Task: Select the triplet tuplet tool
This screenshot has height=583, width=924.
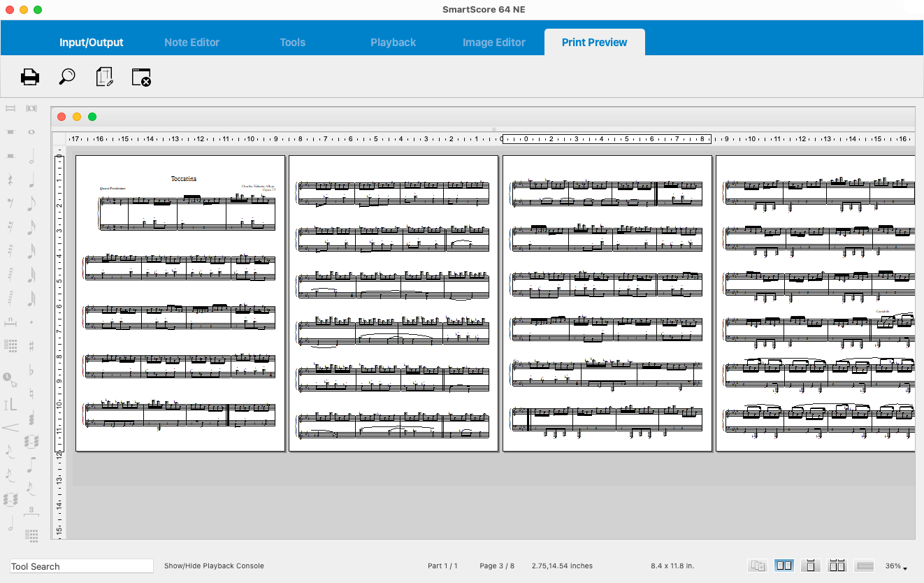Action: point(31,512)
